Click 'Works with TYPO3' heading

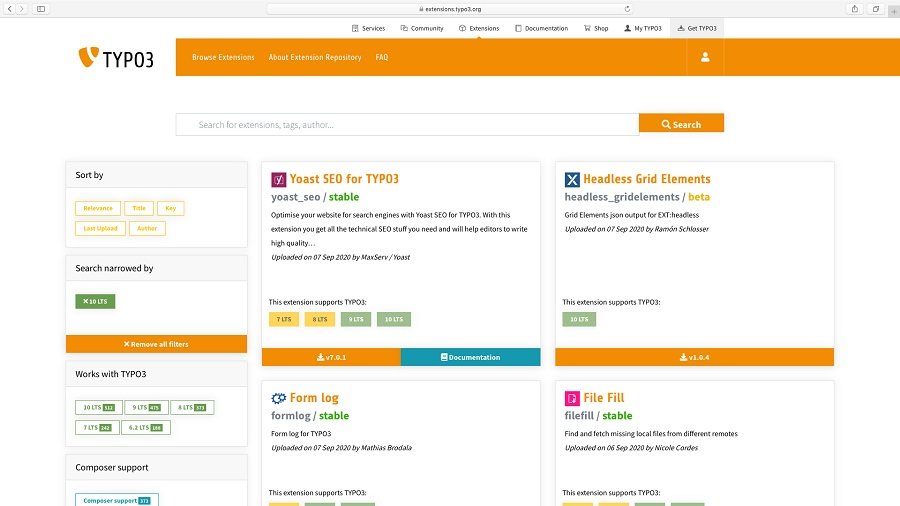click(111, 373)
